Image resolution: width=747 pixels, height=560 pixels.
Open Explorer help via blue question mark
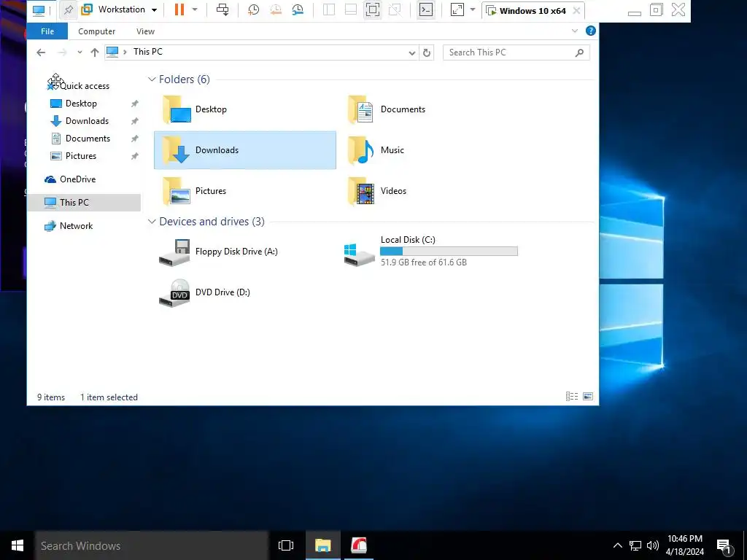pyautogui.click(x=591, y=31)
